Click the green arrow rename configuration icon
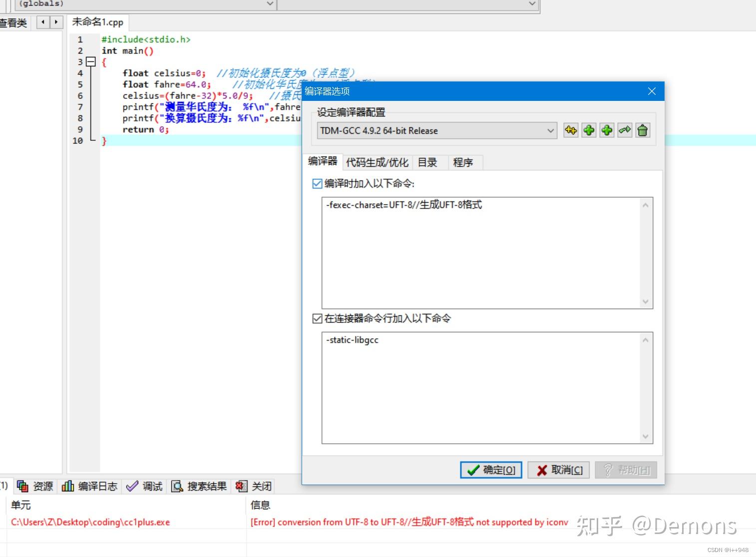The image size is (756, 557). tap(624, 130)
